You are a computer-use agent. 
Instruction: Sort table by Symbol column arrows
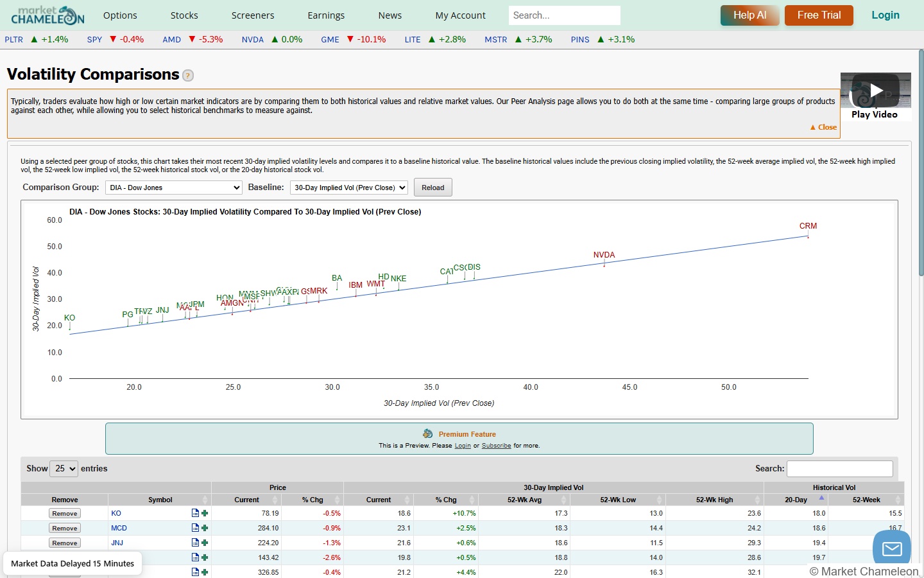(x=205, y=500)
